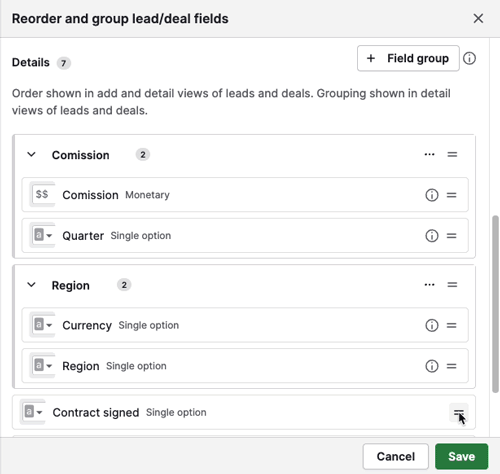Screen dimensions: 500x474
Task: Click the Comission group drag handle
Action: pyautogui.click(x=452, y=154)
